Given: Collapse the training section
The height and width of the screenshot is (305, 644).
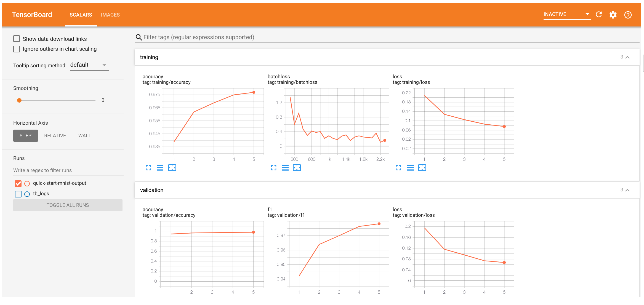Looking at the screenshot, I should [x=627, y=57].
